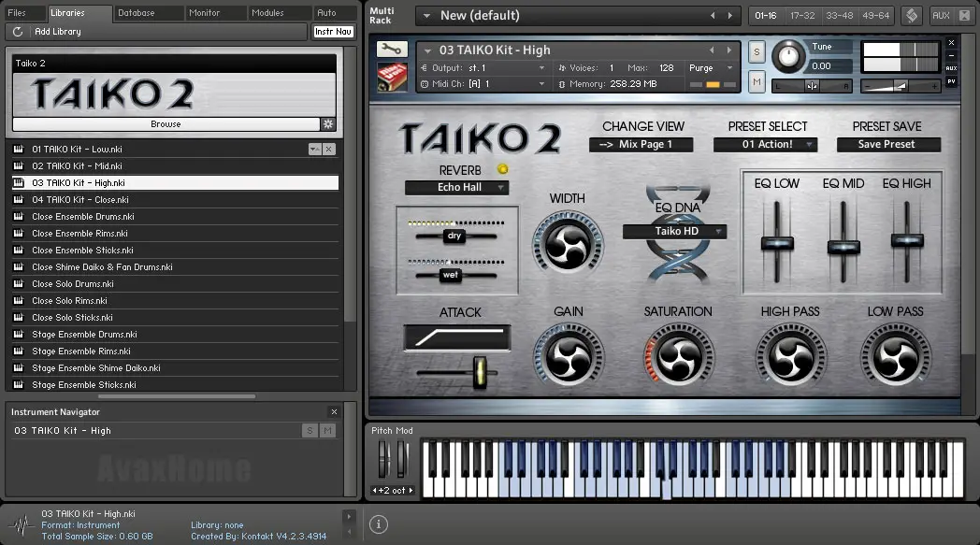The height and width of the screenshot is (545, 980).
Task: Click the waveform icon in the info pane
Action: [x=22, y=525]
